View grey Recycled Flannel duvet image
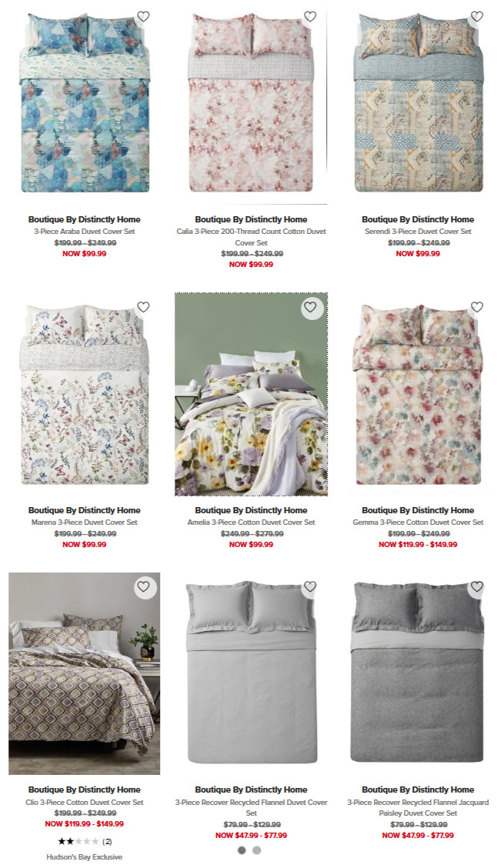Image resolution: width=504 pixels, height=868 pixels. pyautogui.click(x=251, y=673)
